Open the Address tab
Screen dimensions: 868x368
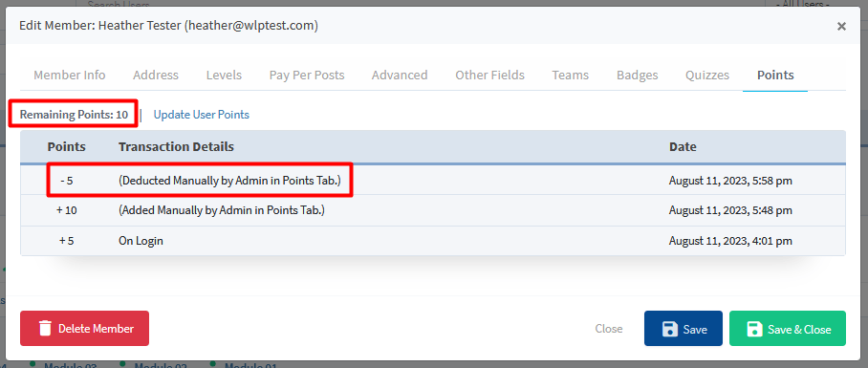(x=156, y=76)
